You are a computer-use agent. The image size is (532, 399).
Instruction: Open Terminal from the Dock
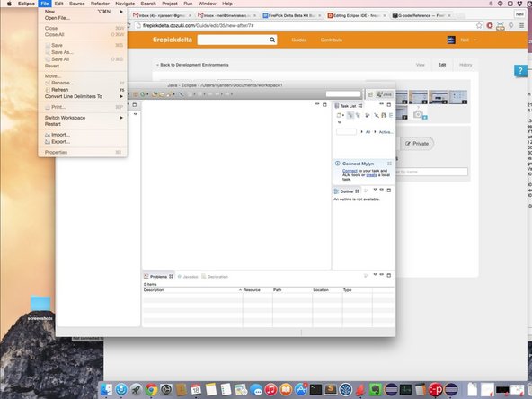click(x=315, y=390)
